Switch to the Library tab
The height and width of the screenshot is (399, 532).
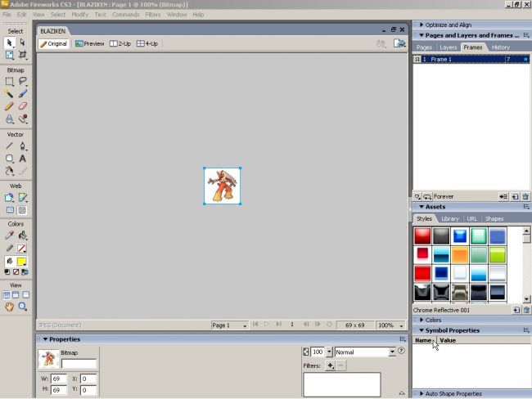[450, 219]
